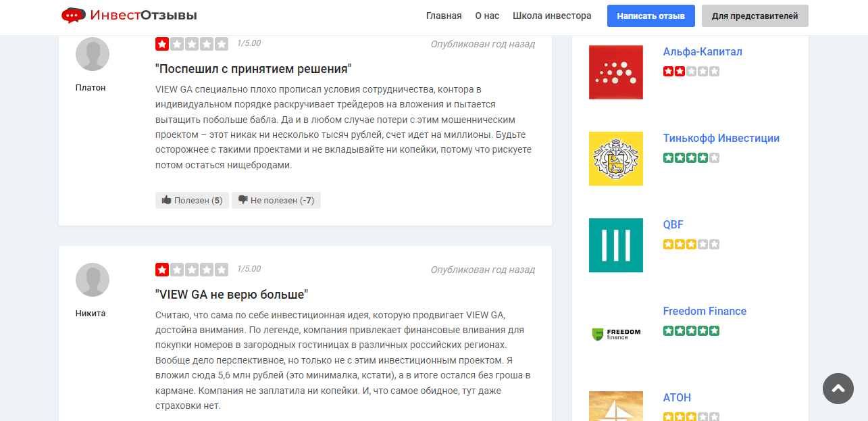Open the QBF logo icon
Viewport: 868px width, 421px height.
coord(615,245)
